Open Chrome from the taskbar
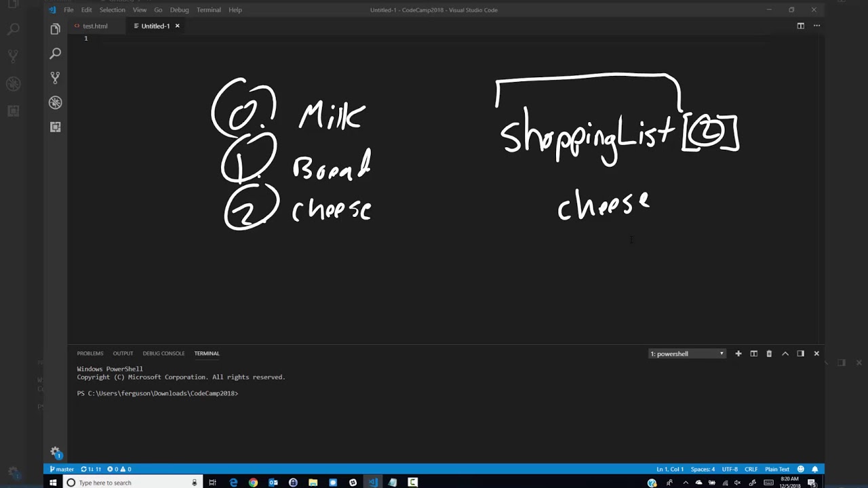 pyautogui.click(x=253, y=483)
